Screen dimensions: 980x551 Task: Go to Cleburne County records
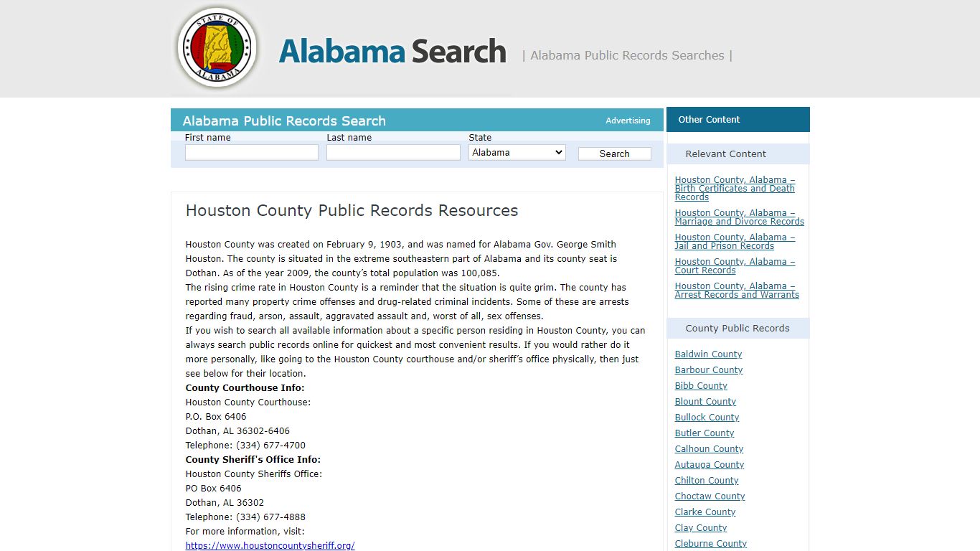711,544
